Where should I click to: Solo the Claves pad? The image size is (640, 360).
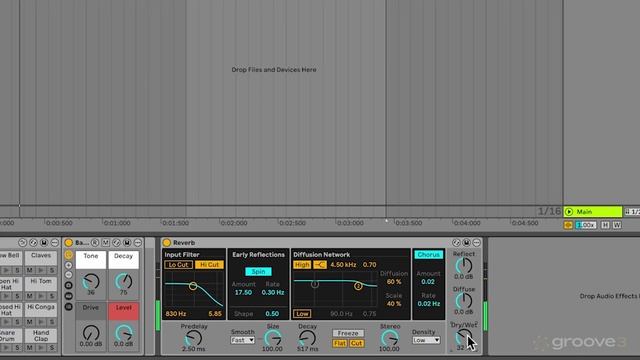[x=52, y=270]
